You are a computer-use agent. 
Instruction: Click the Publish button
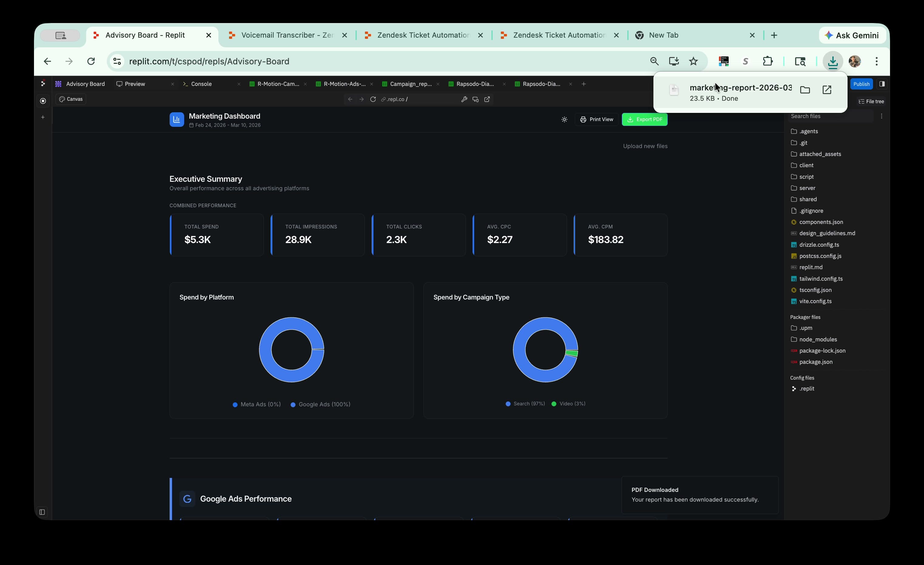coord(861,84)
